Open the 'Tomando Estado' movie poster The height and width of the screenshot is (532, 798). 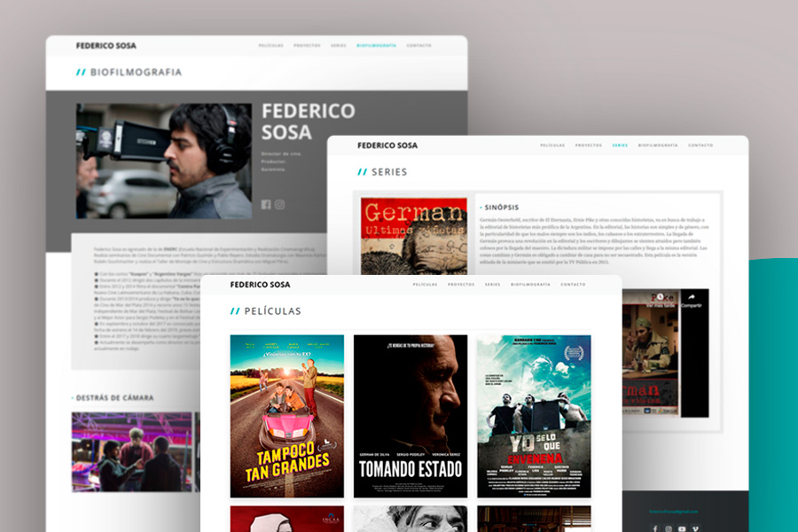coord(411,416)
